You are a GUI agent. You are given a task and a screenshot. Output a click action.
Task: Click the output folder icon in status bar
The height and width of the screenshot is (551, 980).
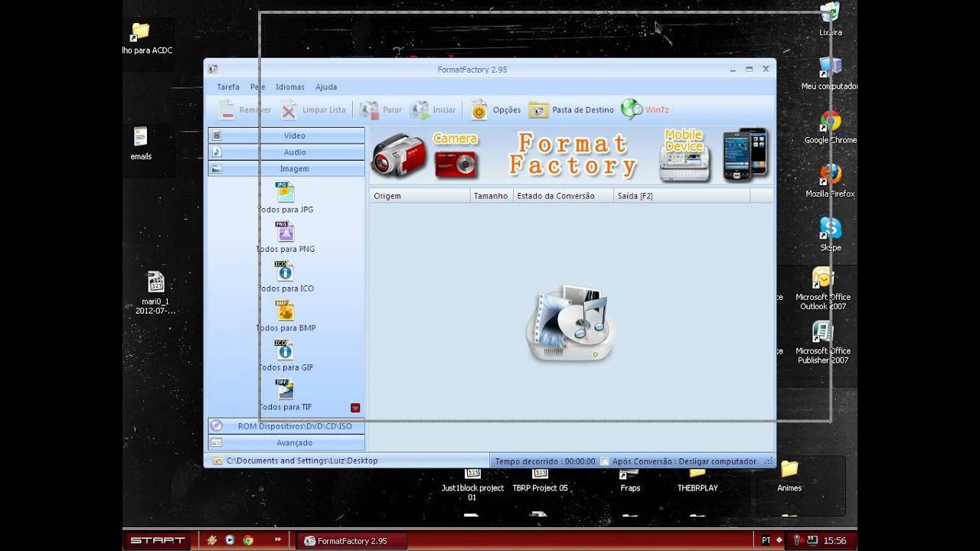click(217, 461)
